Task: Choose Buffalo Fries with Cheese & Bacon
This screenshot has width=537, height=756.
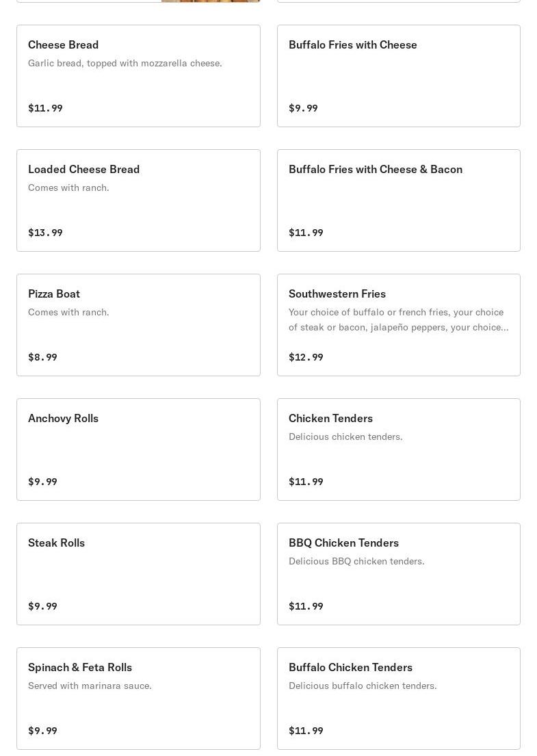Action: (x=399, y=200)
